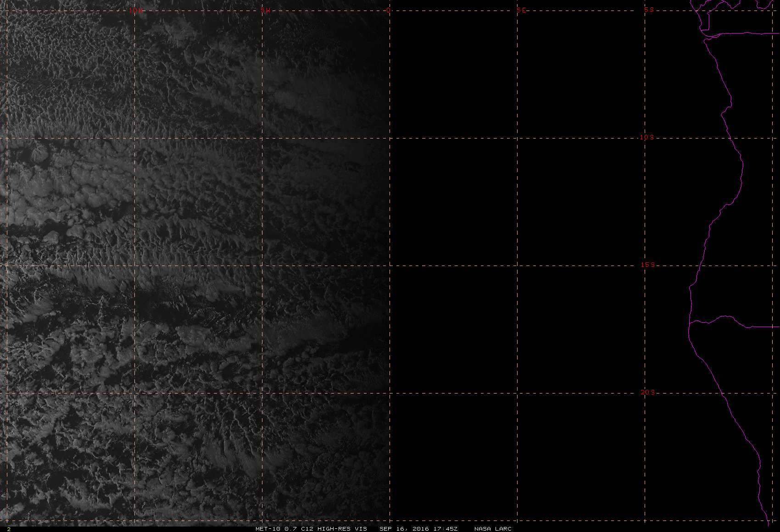Click the 5W longitude label
This screenshot has width=780, height=532.
265,10
